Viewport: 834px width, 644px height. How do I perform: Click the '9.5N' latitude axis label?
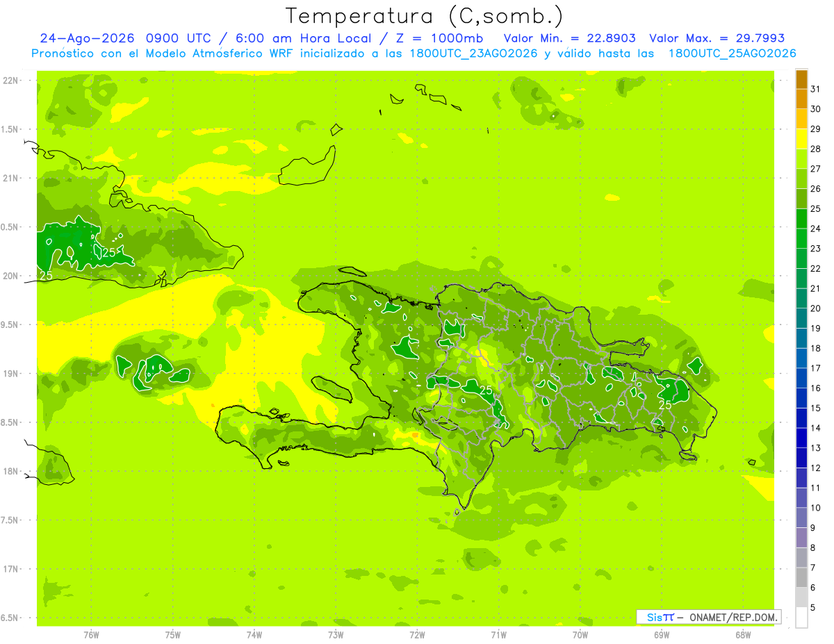(x=10, y=324)
